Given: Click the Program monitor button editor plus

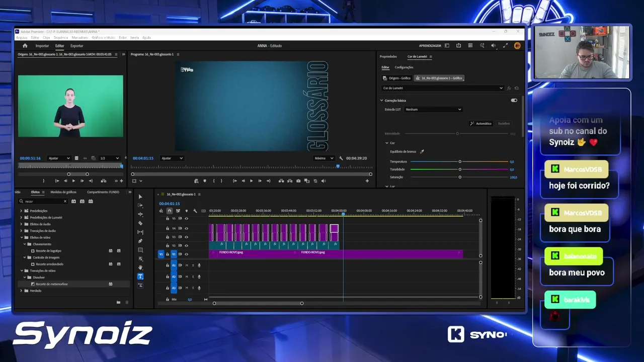Looking at the screenshot, I should coord(367,181).
